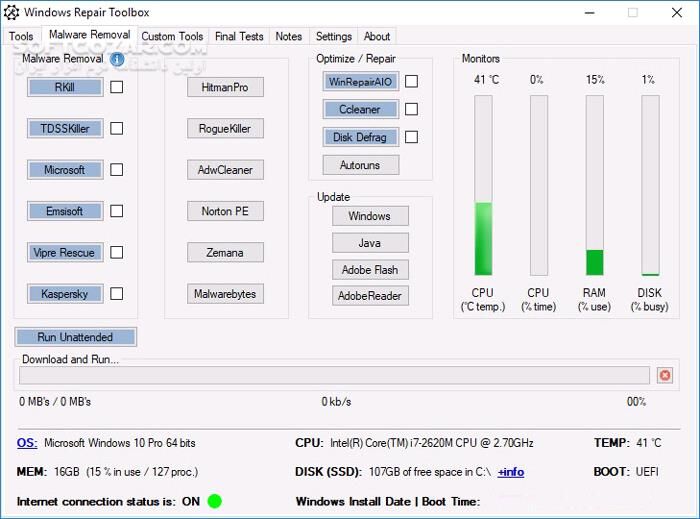Click the blue info icon beside Malware Removal
This screenshot has height=519, width=700.
117,59
